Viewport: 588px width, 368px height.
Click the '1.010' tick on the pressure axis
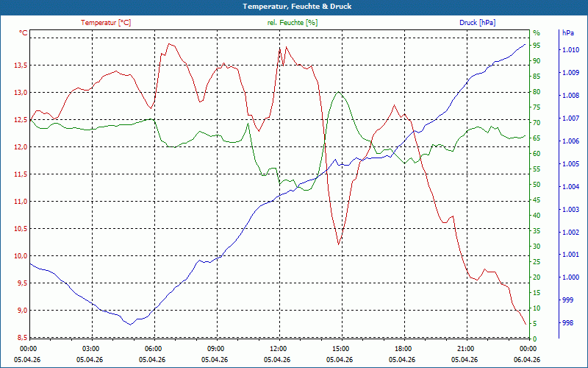coord(571,49)
